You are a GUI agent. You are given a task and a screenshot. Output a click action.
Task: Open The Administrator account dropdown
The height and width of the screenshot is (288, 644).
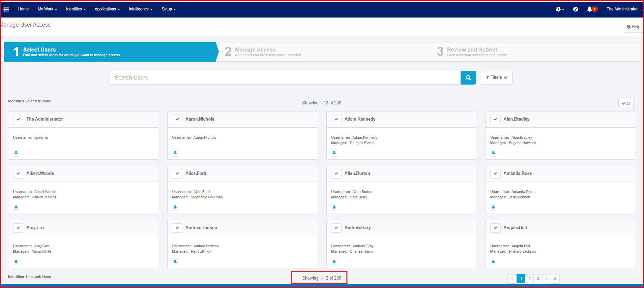(624, 9)
